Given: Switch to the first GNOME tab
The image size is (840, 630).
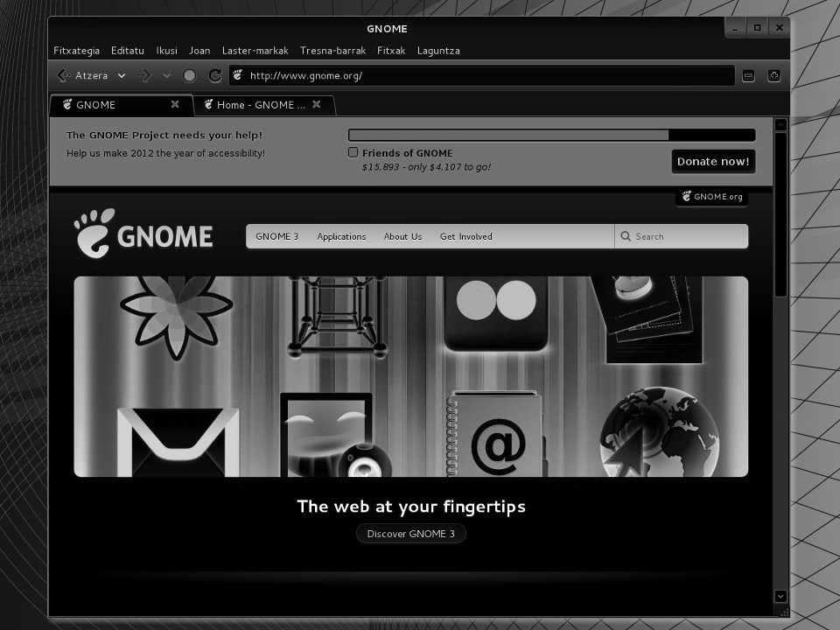Looking at the screenshot, I should [121, 105].
